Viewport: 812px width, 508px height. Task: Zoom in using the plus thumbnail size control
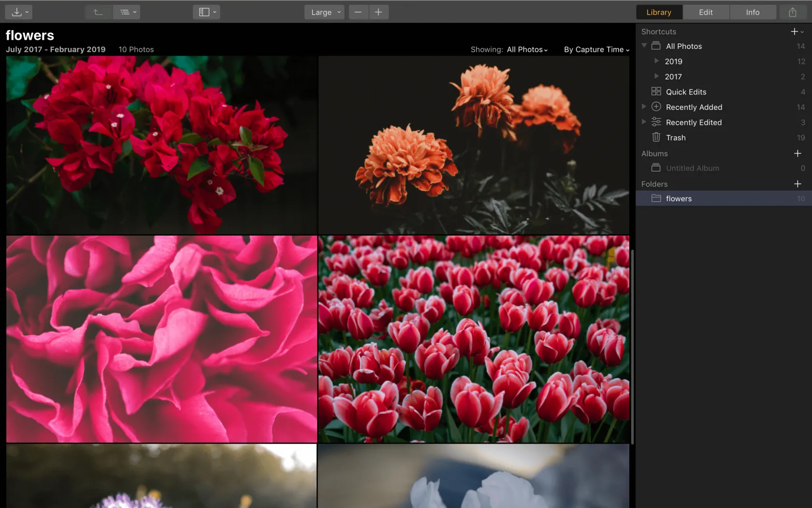click(x=379, y=12)
